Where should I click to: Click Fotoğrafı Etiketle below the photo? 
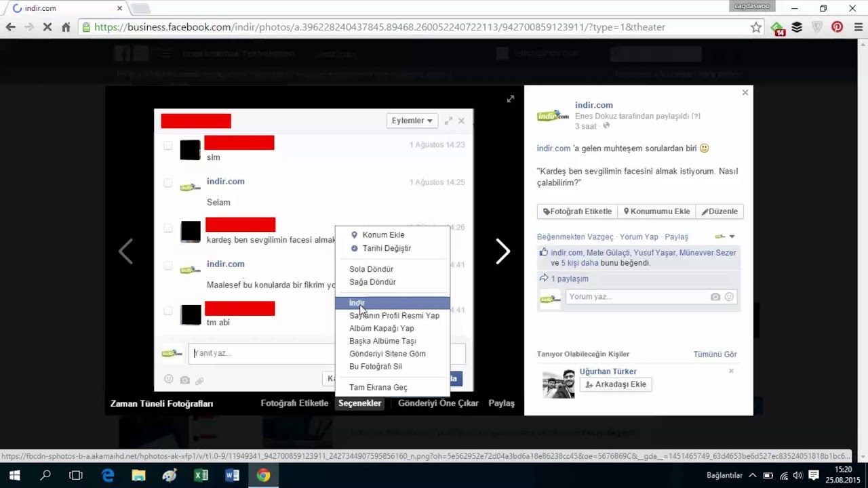tap(294, 403)
